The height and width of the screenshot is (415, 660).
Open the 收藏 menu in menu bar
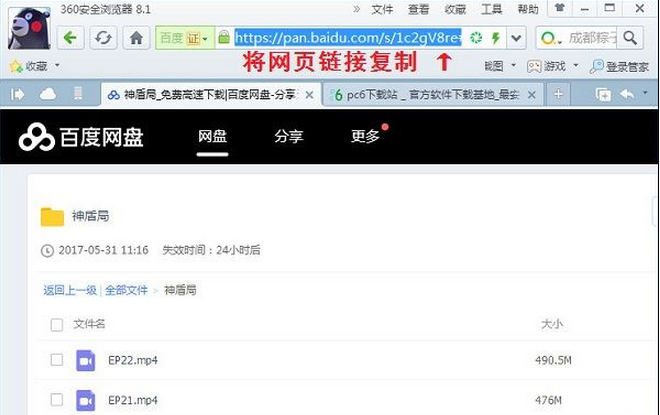455,9
